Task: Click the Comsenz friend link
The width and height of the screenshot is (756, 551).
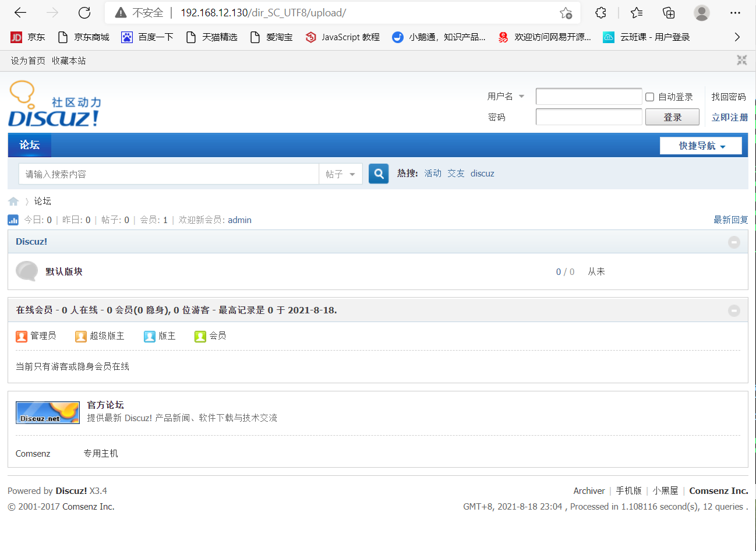Action: tap(33, 454)
